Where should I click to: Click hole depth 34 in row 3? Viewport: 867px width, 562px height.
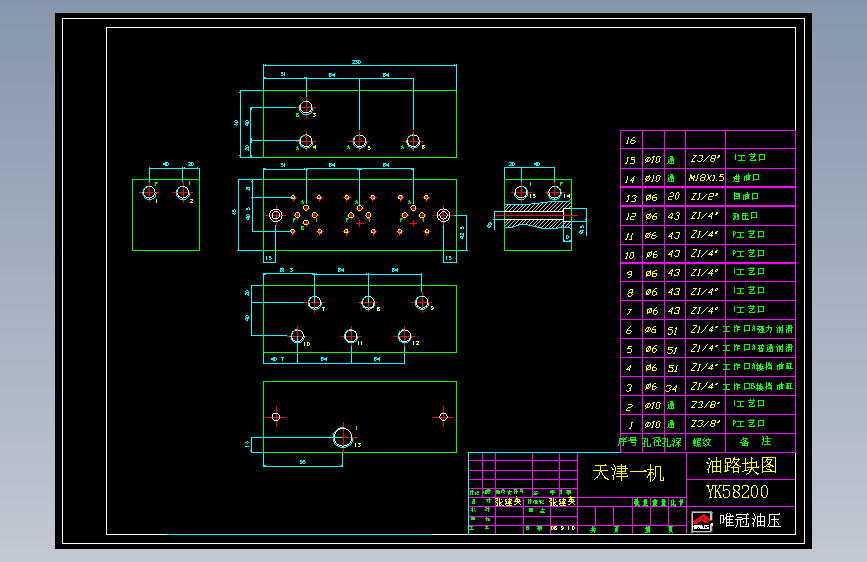point(671,388)
